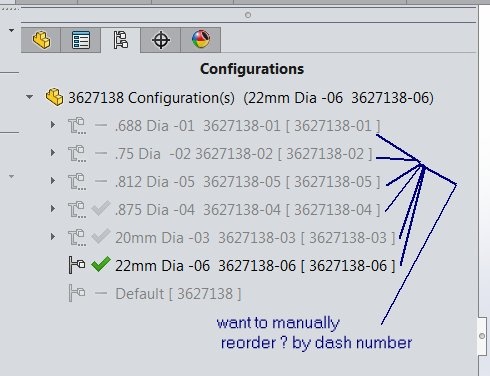Click the collapse handle on right panel edge
Image resolution: width=490 pixels, height=376 pixels.
482,336
